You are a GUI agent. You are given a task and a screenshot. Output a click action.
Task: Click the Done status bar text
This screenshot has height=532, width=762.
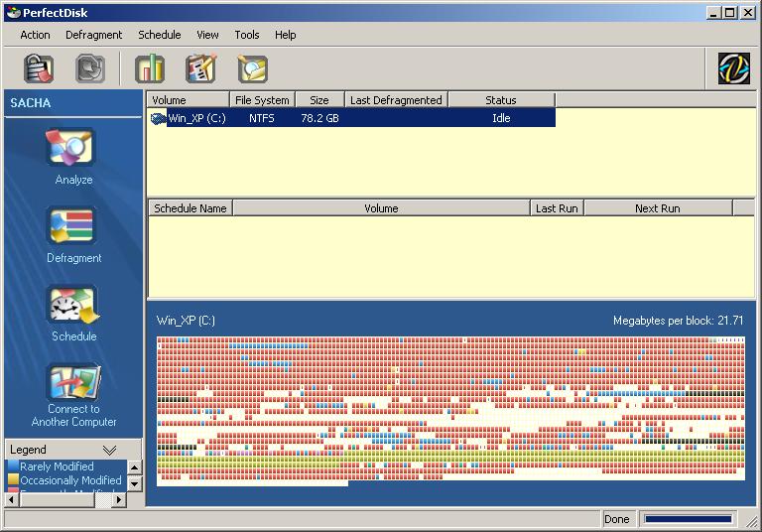[x=617, y=519]
